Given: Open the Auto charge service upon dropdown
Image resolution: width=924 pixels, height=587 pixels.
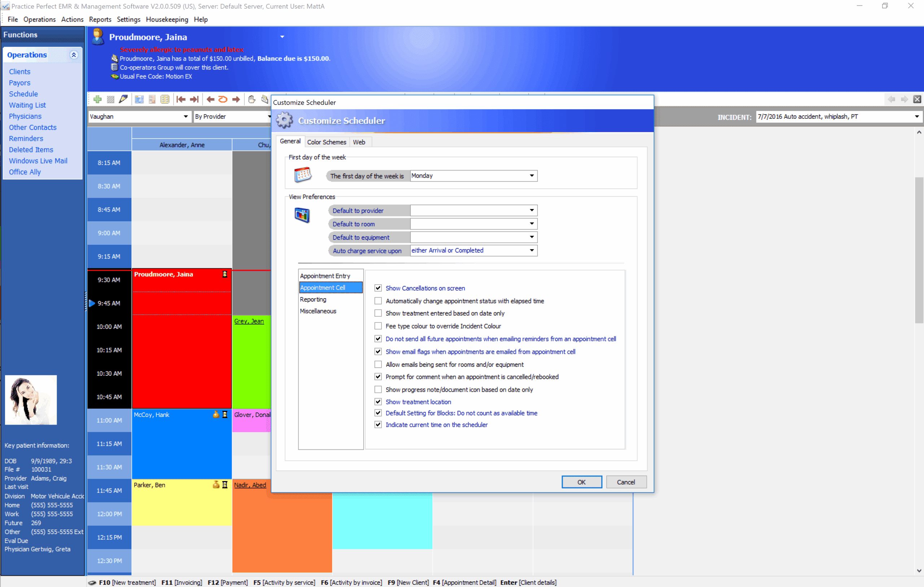Looking at the screenshot, I should [531, 250].
